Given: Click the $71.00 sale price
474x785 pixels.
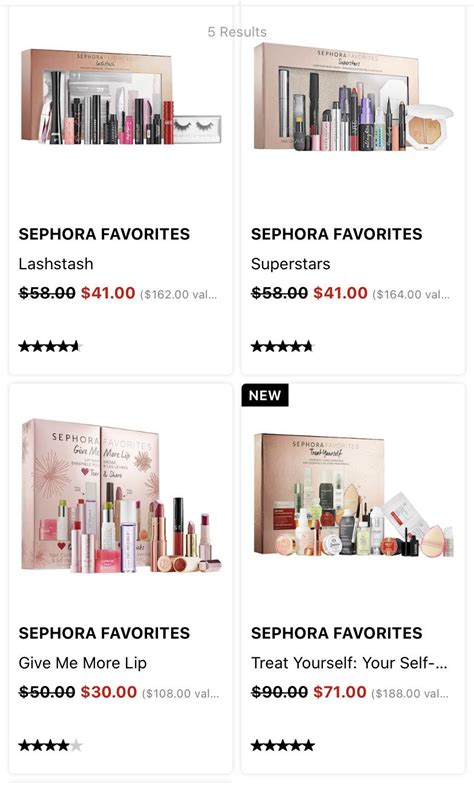Looking at the screenshot, I should click(340, 692).
